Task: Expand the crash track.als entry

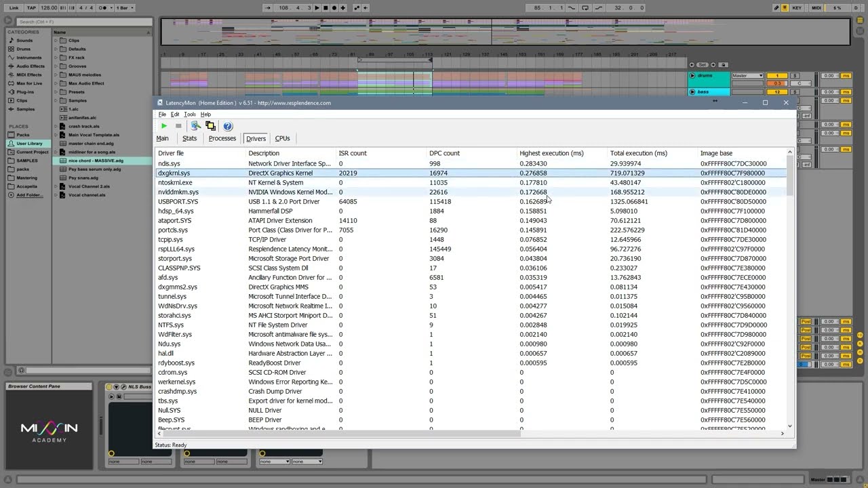Action: point(56,126)
